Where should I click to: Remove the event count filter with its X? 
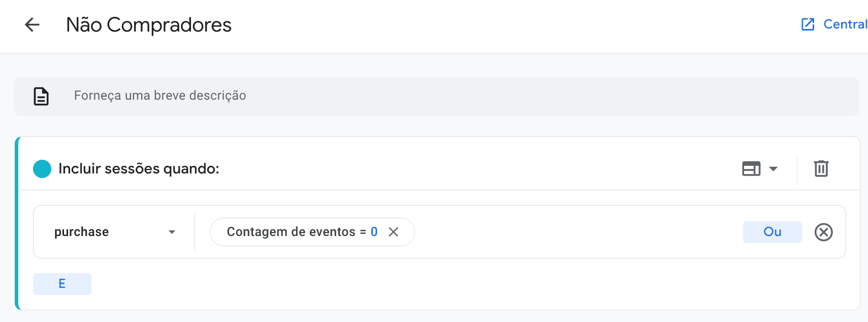coord(394,232)
